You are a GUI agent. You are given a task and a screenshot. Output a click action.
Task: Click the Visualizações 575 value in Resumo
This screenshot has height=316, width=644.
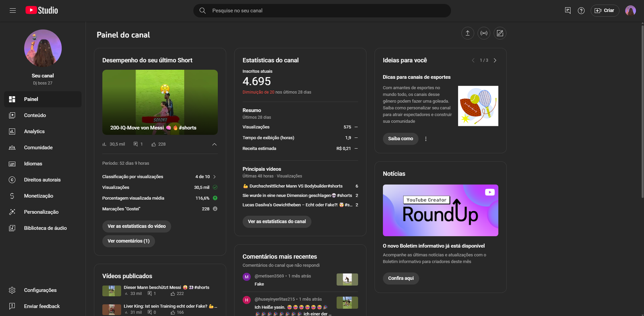tap(347, 127)
